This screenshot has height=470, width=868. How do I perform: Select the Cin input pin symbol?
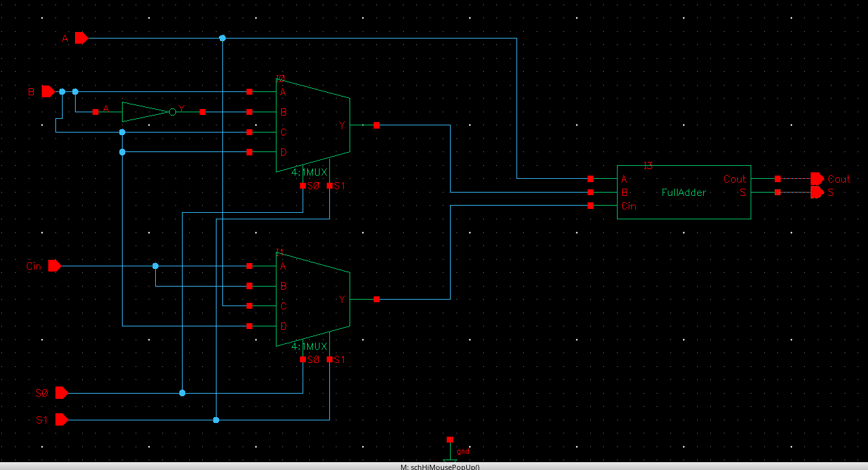point(55,266)
